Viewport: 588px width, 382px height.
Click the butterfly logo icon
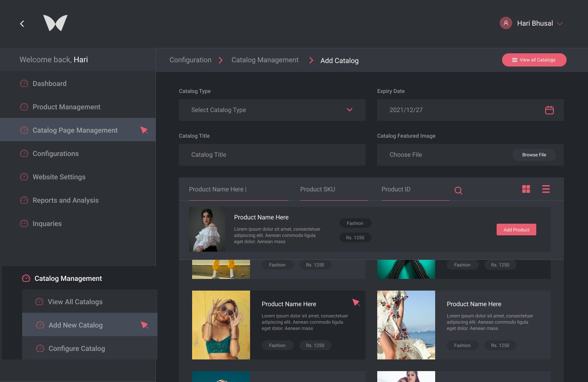(55, 23)
